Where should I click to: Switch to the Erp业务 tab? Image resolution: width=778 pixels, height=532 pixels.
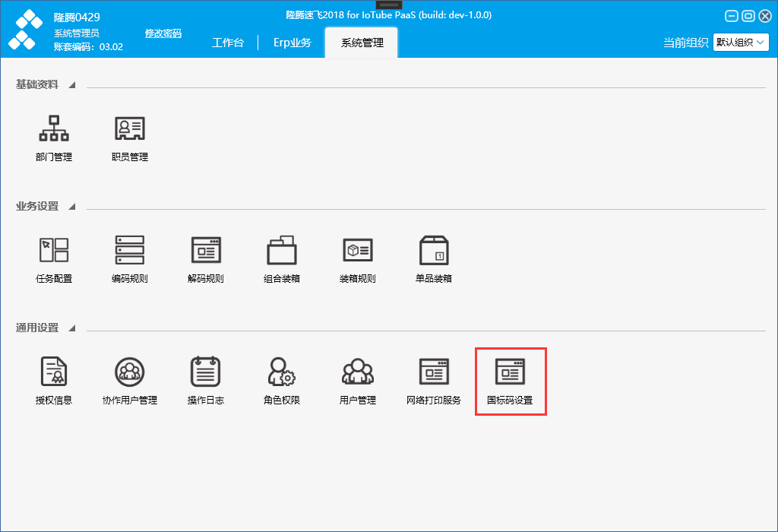293,43
